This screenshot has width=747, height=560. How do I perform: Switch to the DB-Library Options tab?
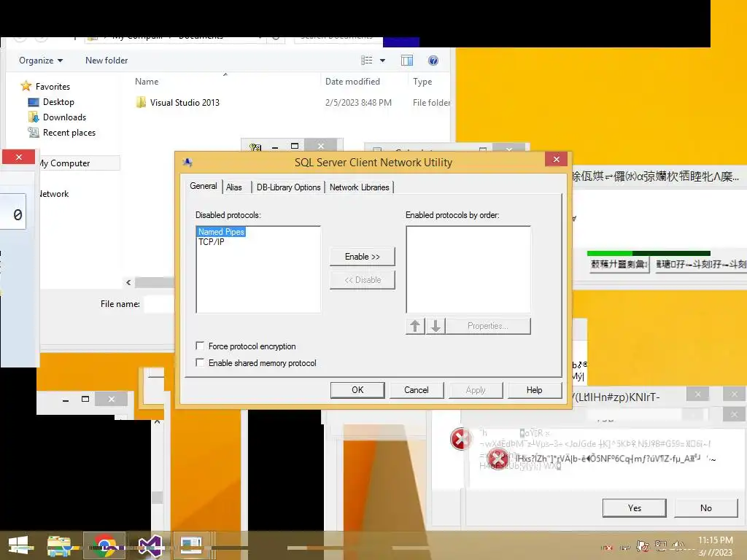[288, 187]
